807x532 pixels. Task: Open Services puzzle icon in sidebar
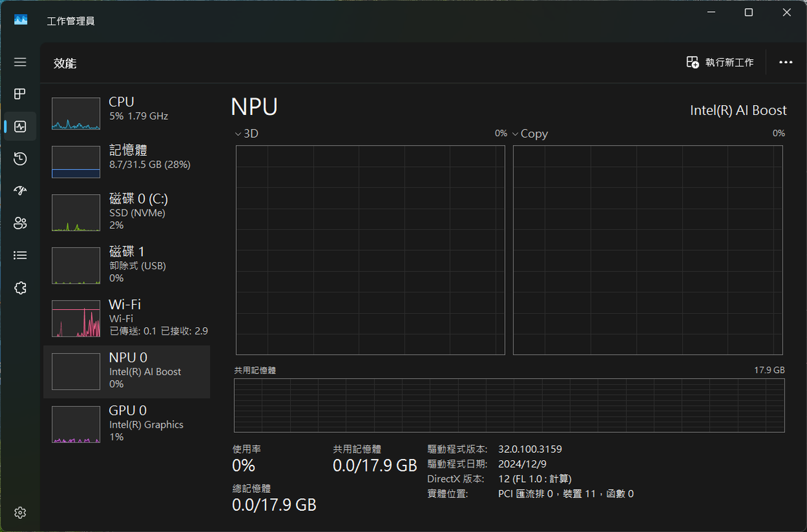point(20,287)
